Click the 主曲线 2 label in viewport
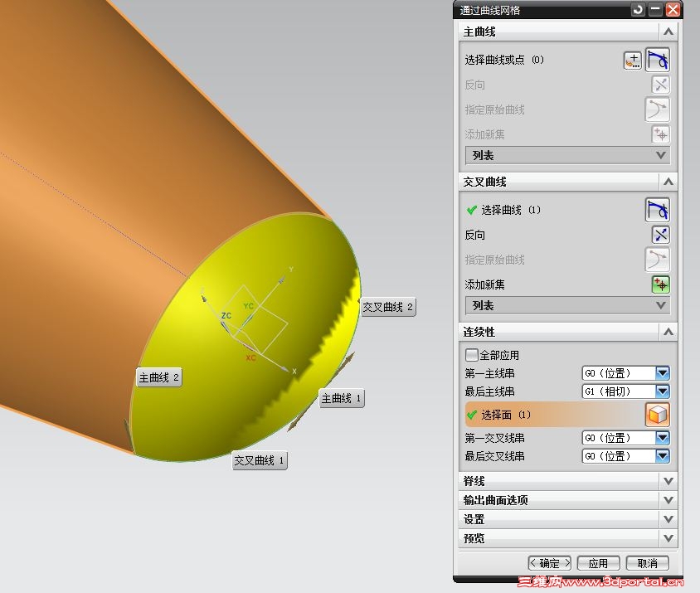Viewport: 700px width, 593px height. coord(159,377)
